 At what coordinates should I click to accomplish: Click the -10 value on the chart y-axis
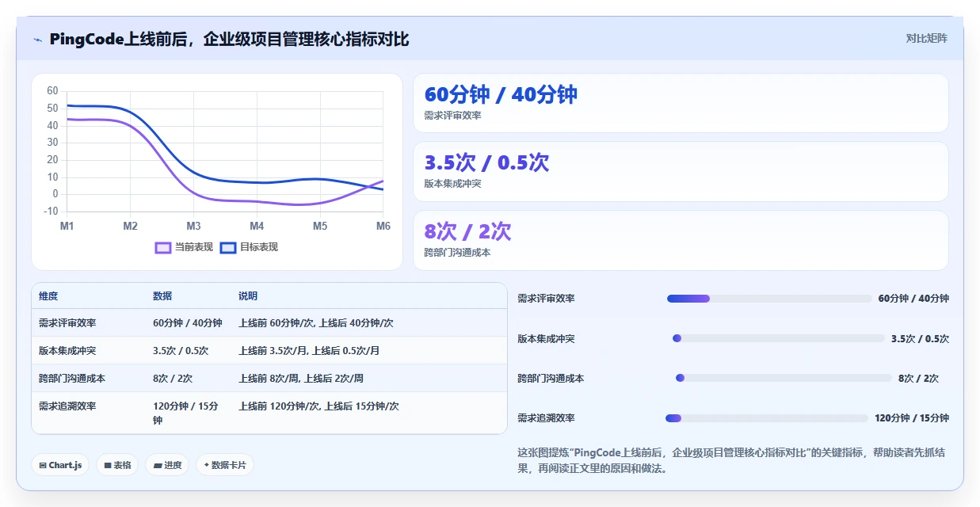coord(51,211)
